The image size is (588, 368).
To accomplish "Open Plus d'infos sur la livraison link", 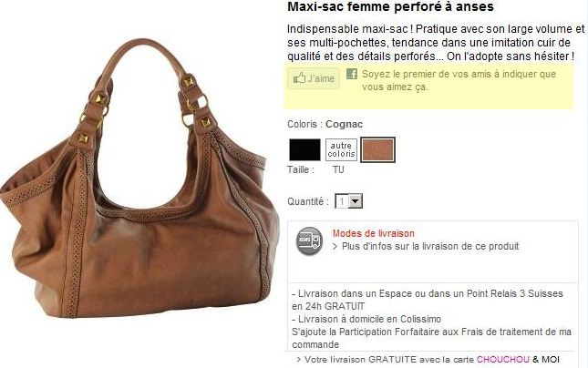I will pos(430,246).
